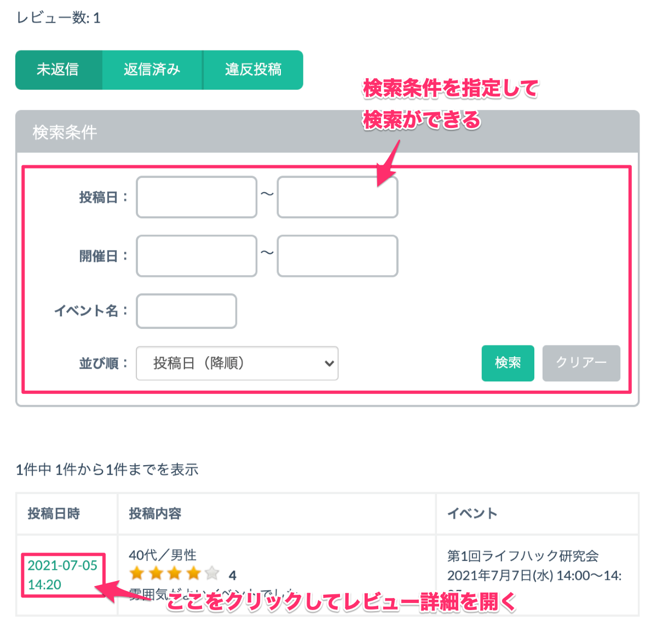Click the 40代／男性 reviewer text
The image size is (657, 644).
[163, 555]
